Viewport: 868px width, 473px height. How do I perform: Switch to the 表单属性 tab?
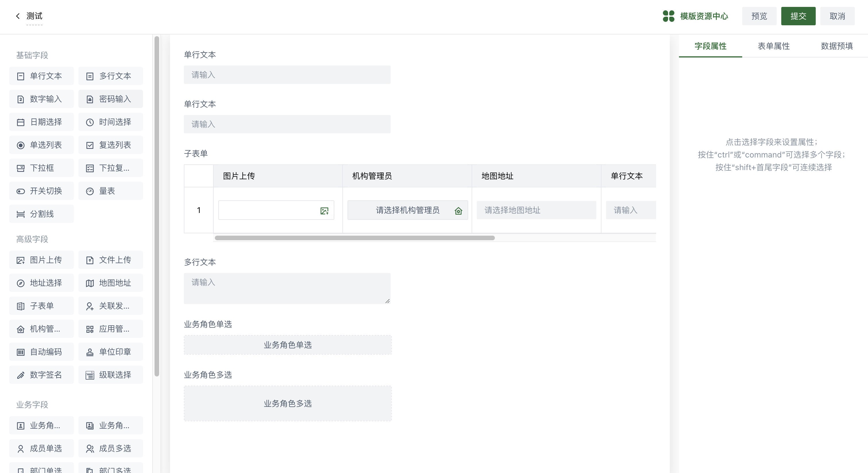pos(773,46)
